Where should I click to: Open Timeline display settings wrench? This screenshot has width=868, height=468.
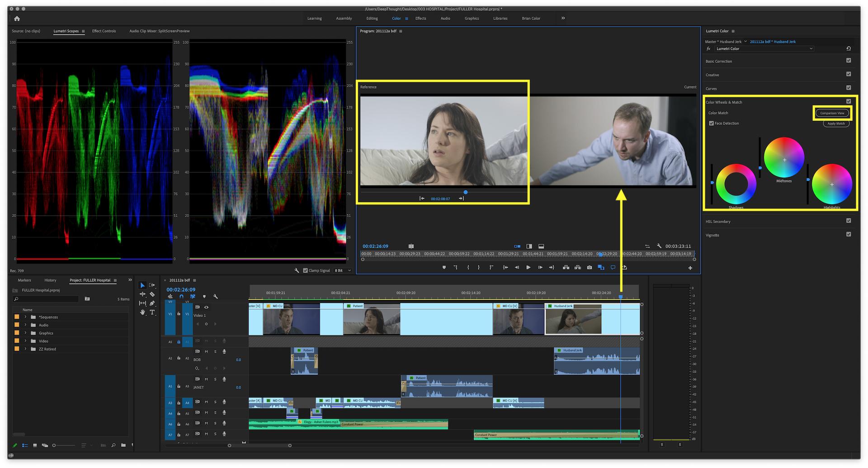pos(216,297)
